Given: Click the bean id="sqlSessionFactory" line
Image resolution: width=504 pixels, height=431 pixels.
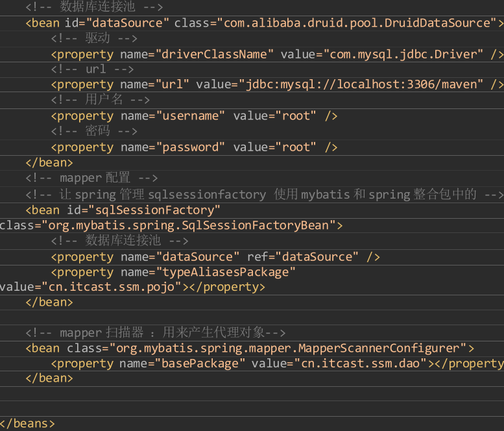Looking at the screenshot, I should [123, 210].
